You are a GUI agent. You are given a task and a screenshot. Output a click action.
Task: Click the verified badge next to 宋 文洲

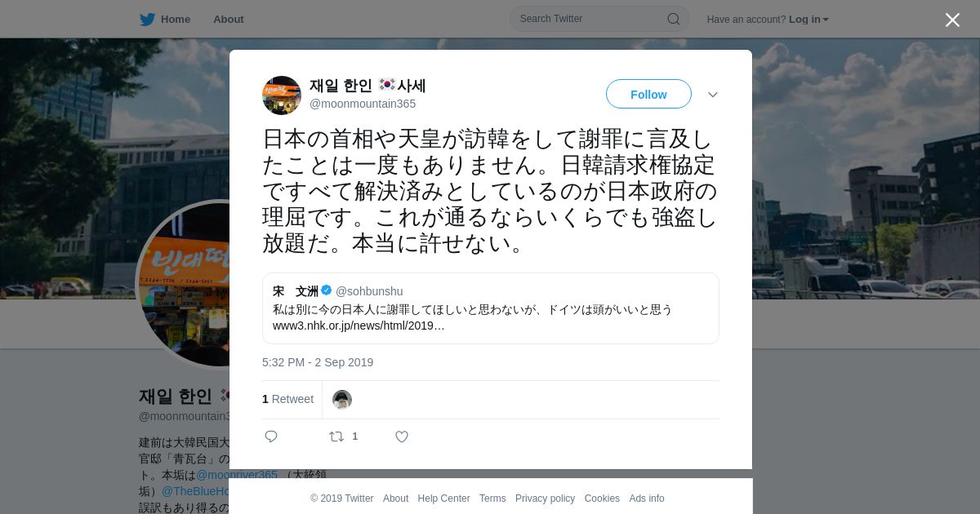[x=327, y=290]
